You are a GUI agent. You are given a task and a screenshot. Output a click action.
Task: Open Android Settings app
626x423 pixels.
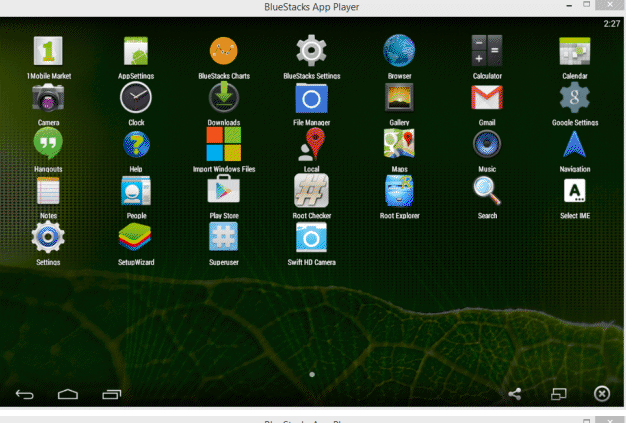(48, 237)
